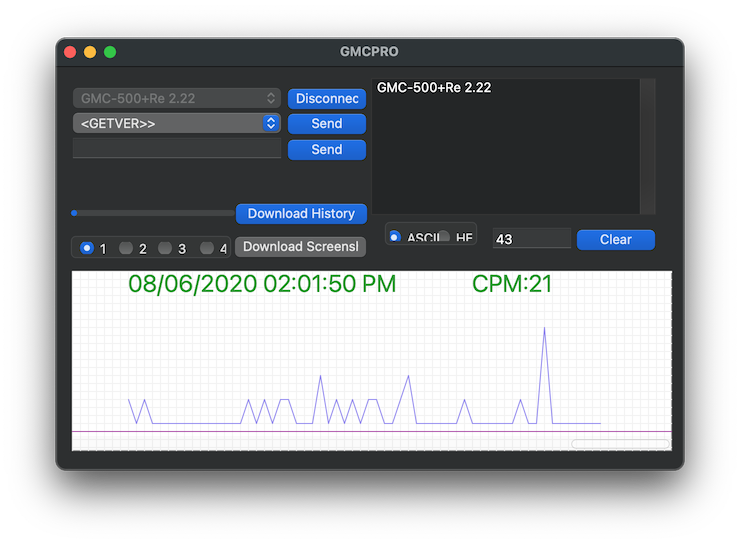This screenshot has width=740, height=544.
Task: Minimize the GMCPRO window
Action: tap(90, 52)
